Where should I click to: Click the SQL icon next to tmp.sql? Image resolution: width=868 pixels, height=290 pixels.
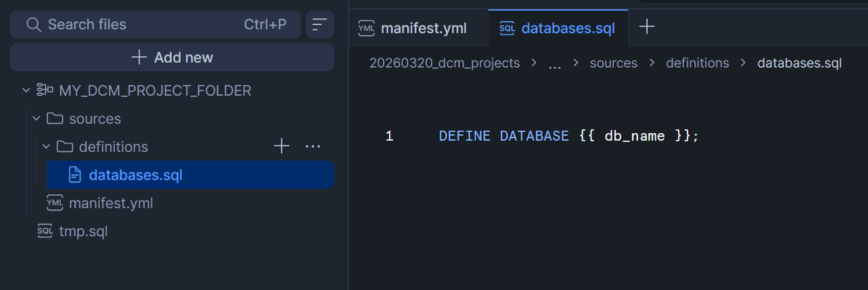click(x=45, y=231)
